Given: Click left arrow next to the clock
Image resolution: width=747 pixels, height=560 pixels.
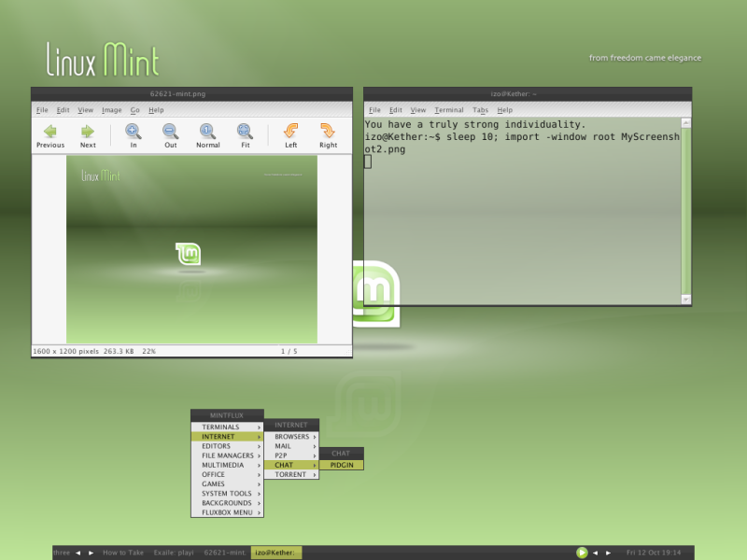Looking at the screenshot, I should point(595,553).
